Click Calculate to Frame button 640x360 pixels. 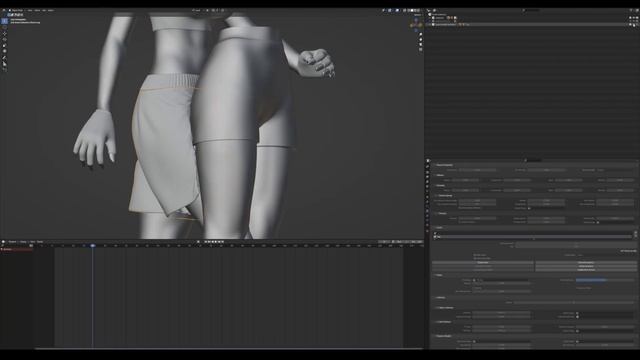coord(483,266)
